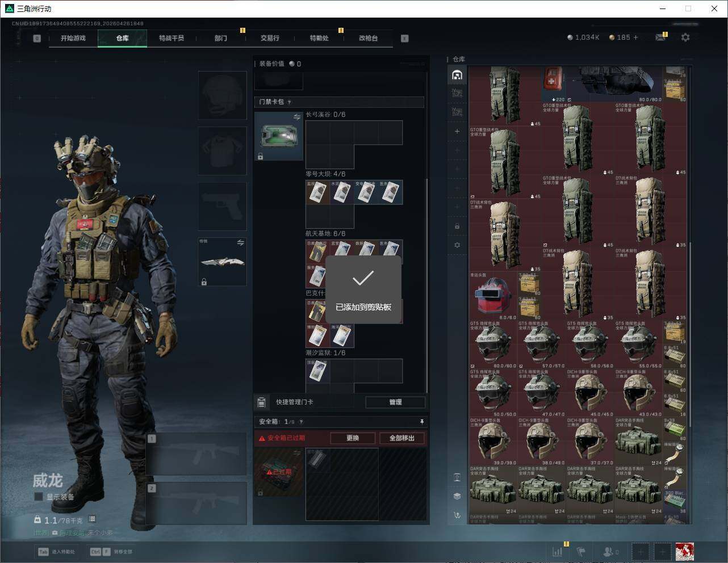Click the key card in 潮汐监狱 row

318,371
